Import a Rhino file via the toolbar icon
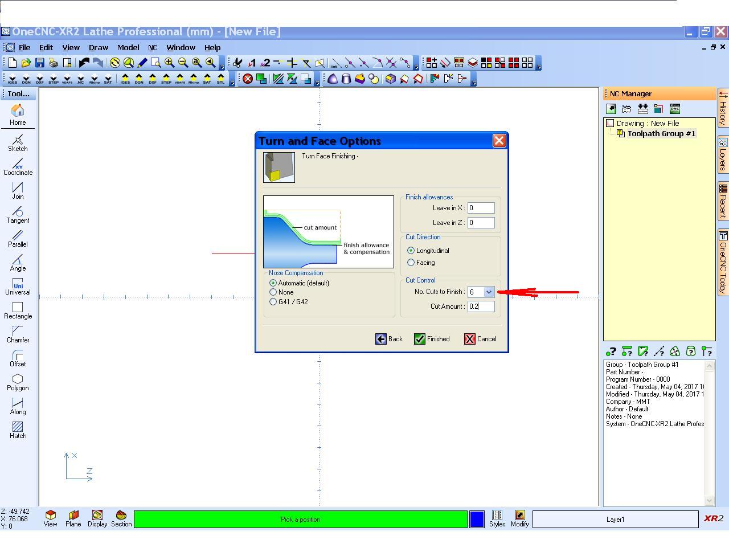 (94, 79)
